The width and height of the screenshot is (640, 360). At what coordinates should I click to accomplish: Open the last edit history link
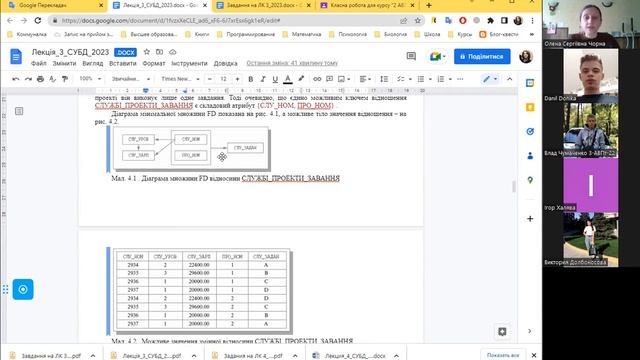coord(292,63)
